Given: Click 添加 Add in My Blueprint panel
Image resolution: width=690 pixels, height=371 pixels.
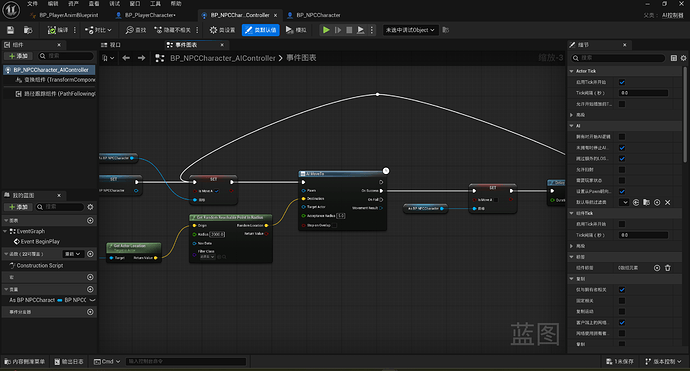Looking at the screenshot, I should [x=18, y=207].
